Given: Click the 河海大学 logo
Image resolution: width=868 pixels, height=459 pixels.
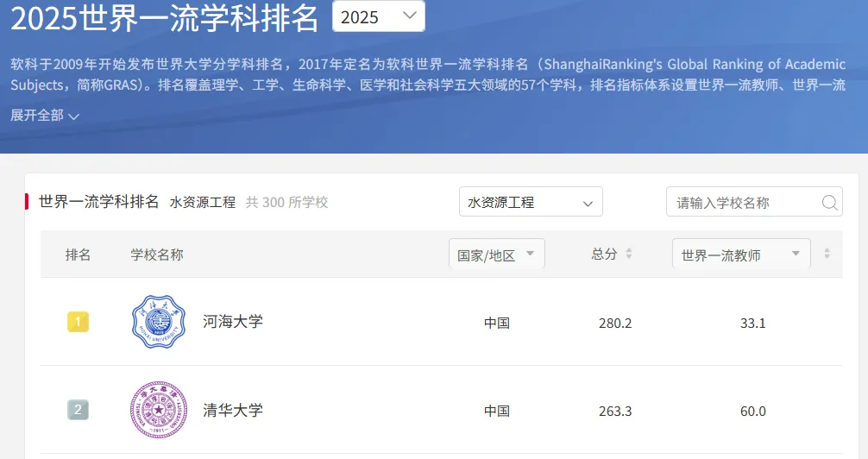Looking at the screenshot, I should click(159, 322).
